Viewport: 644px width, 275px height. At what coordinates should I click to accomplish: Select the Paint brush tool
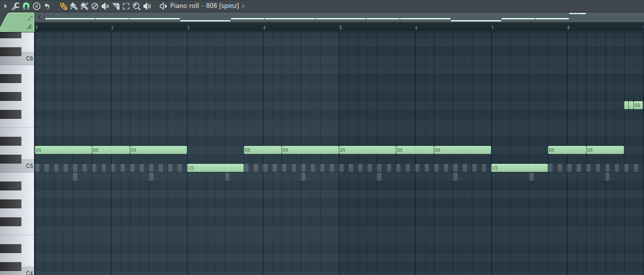point(74,6)
